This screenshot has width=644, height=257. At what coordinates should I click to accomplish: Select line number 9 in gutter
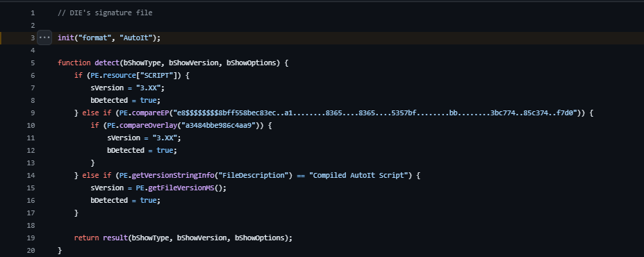tap(33, 113)
